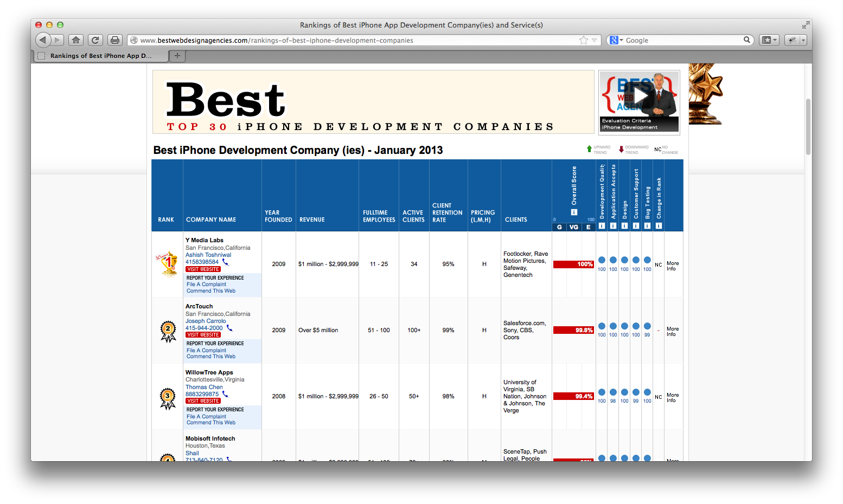Image resolution: width=843 pixels, height=504 pixels.
Task: Click the Change in Rank info icon
Action: [x=659, y=226]
